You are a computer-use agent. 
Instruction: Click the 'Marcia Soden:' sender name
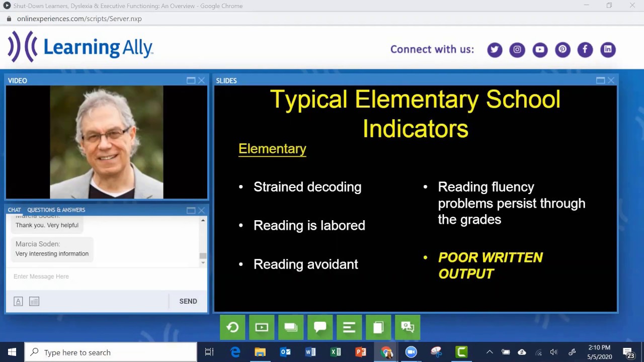click(38, 244)
